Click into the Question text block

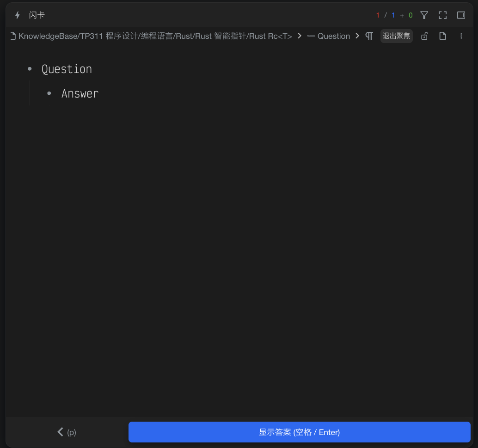click(67, 69)
